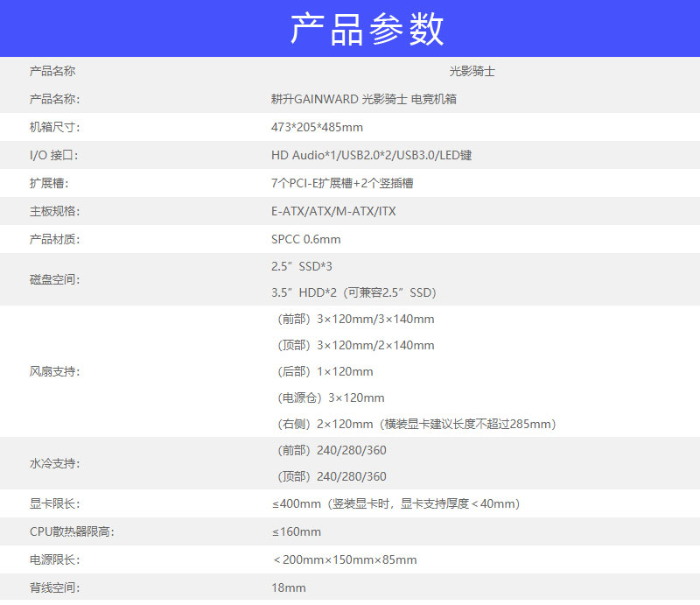Click the 水冷支持: label
Screen dimensions: 700x605
tap(54, 464)
